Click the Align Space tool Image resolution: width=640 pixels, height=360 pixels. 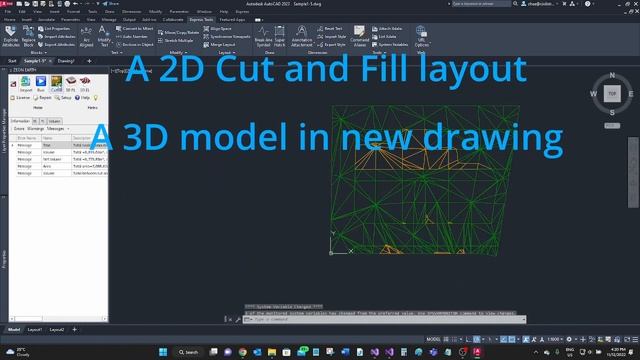218,29
